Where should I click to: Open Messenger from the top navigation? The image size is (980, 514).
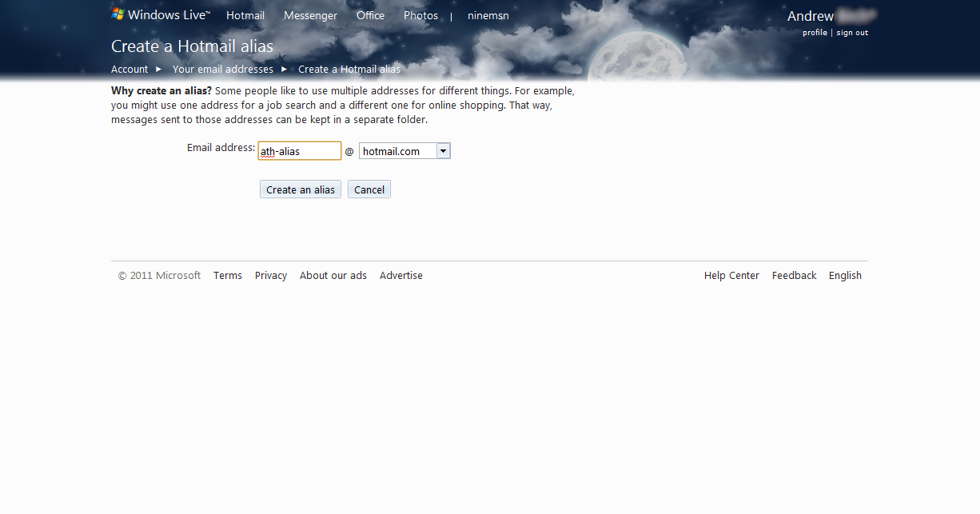(x=310, y=15)
